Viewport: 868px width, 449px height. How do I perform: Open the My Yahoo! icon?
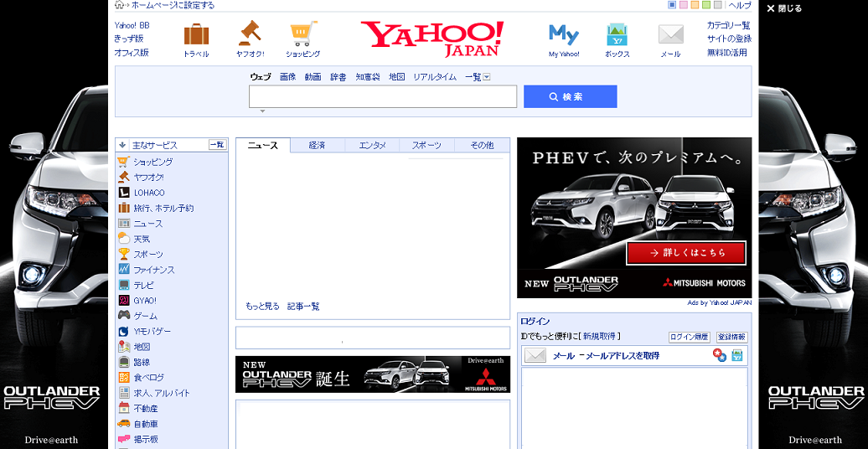(564, 35)
